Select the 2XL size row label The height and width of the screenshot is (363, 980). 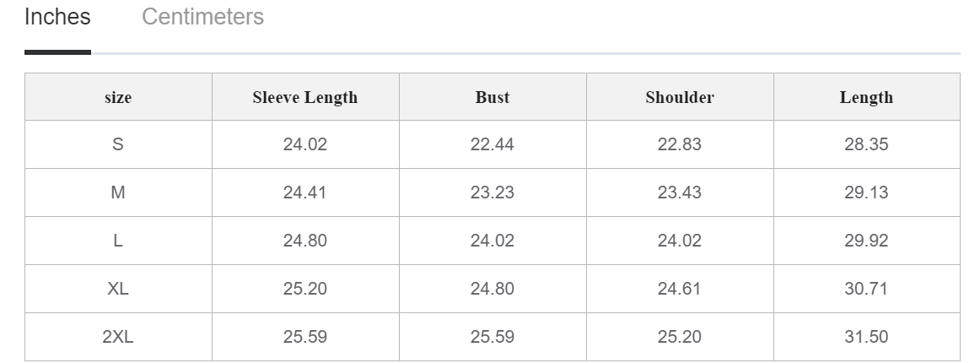(x=118, y=337)
